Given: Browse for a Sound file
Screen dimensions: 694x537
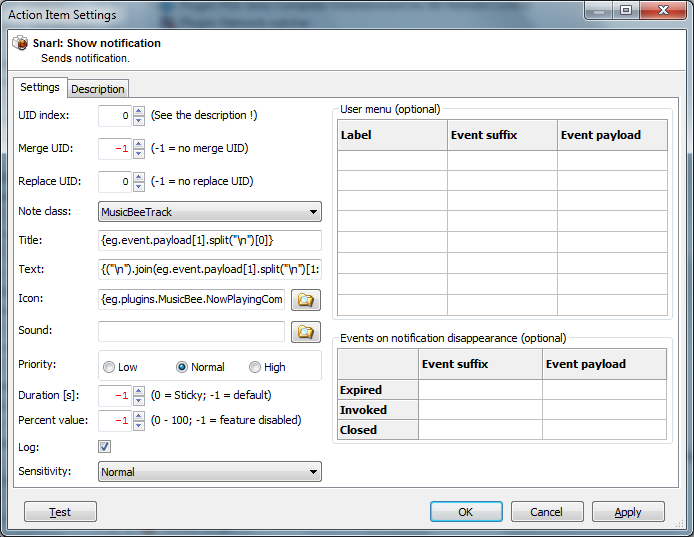Looking at the screenshot, I should (305, 332).
